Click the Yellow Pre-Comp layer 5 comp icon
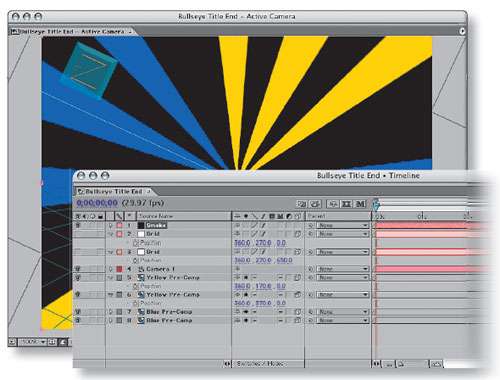Image resolution: width=500 pixels, height=380 pixels. pyautogui.click(x=141, y=277)
